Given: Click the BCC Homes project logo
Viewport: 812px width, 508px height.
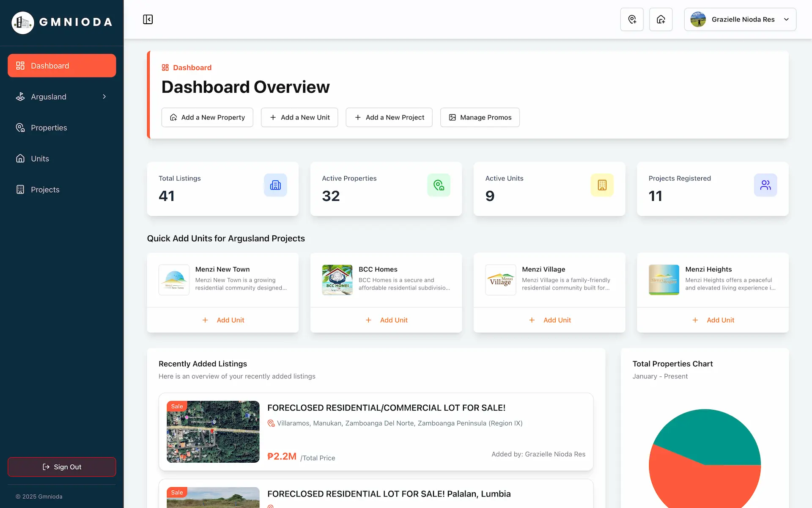Looking at the screenshot, I should [337, 280].
